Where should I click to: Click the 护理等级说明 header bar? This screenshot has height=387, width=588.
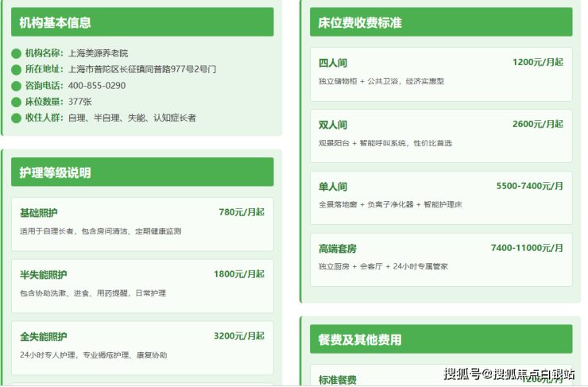[142, 172]
